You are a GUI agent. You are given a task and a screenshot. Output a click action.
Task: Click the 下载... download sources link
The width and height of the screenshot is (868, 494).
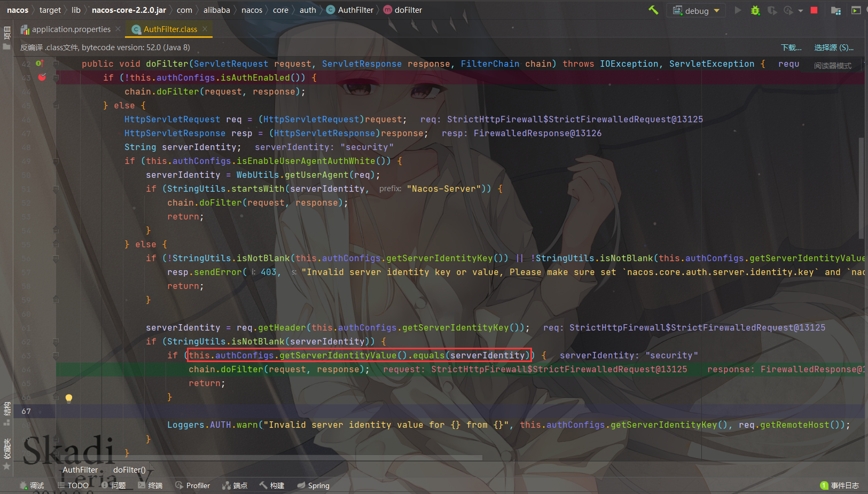[791, 48]
